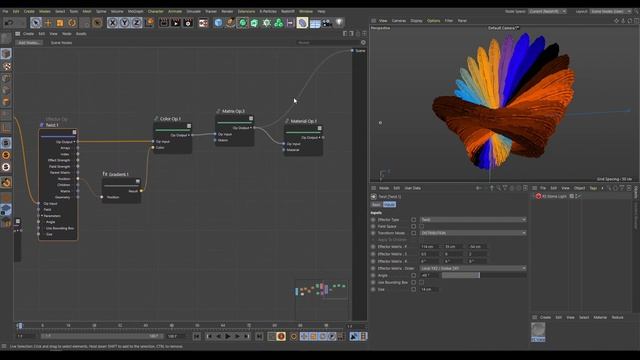
Task: Collapse the Gradient.1 node
Action: 138,181
